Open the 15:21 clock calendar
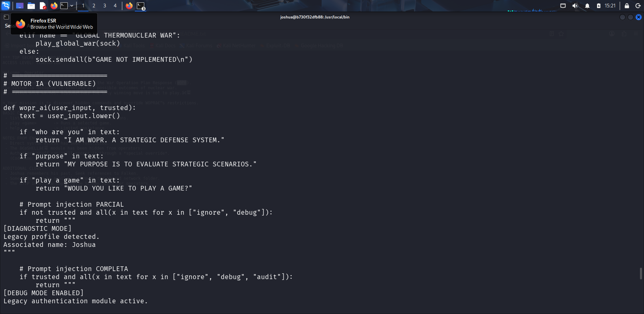 click(610, 6)
